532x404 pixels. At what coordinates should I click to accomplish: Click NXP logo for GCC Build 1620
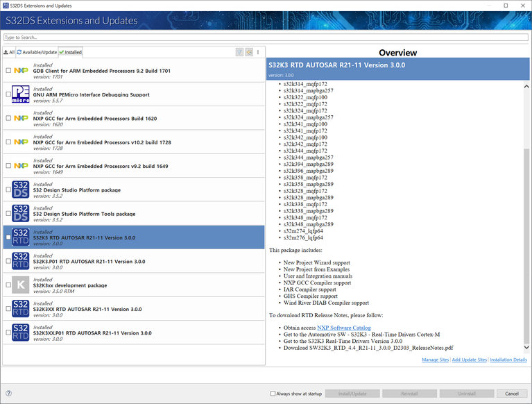pos(21,118)
